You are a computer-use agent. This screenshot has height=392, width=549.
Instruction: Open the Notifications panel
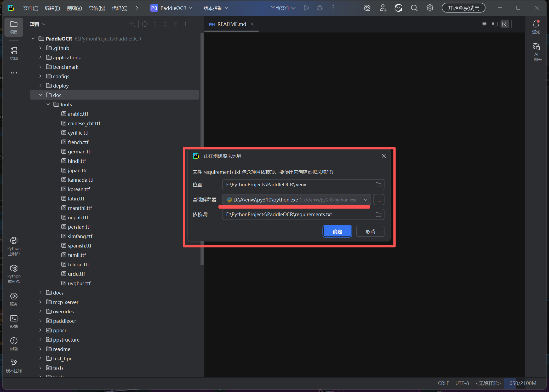tap(536, 27)
